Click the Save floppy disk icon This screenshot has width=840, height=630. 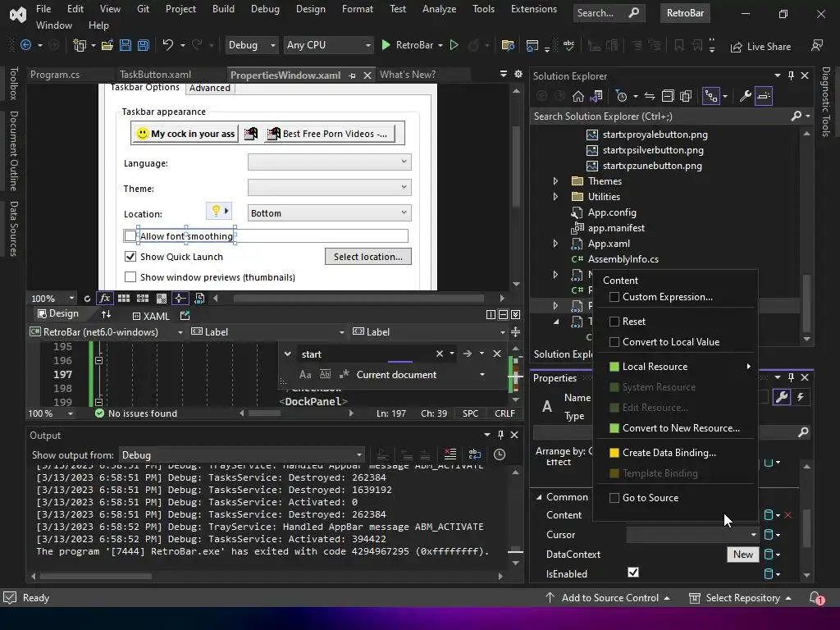pos(126,45)
